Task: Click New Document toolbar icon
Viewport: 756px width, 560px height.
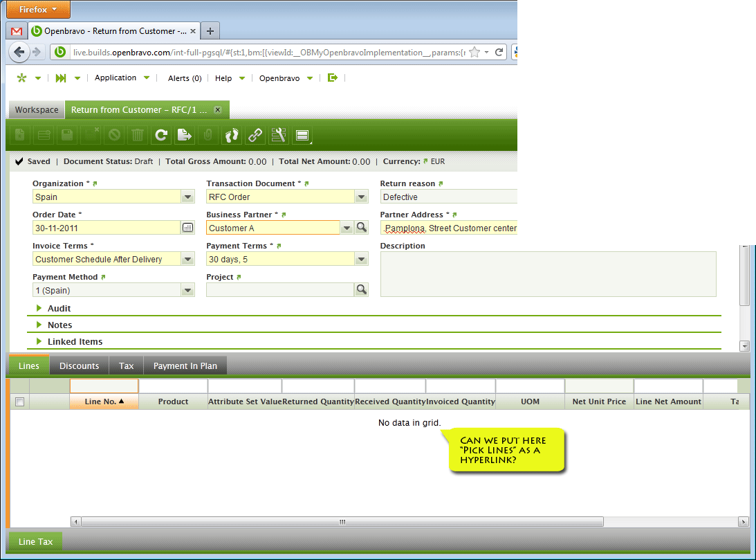Action: (x=20, y=135)
